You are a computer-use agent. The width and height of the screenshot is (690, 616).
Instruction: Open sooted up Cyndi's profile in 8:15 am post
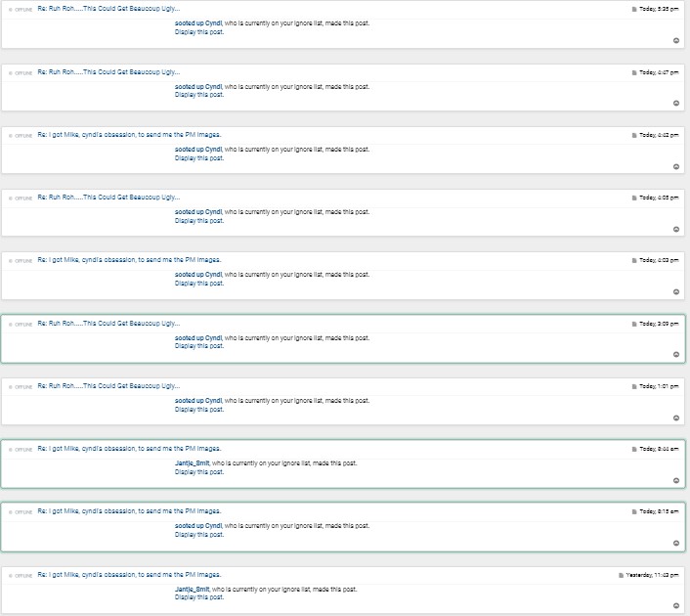pyautogui.click(x=198, y=526)
